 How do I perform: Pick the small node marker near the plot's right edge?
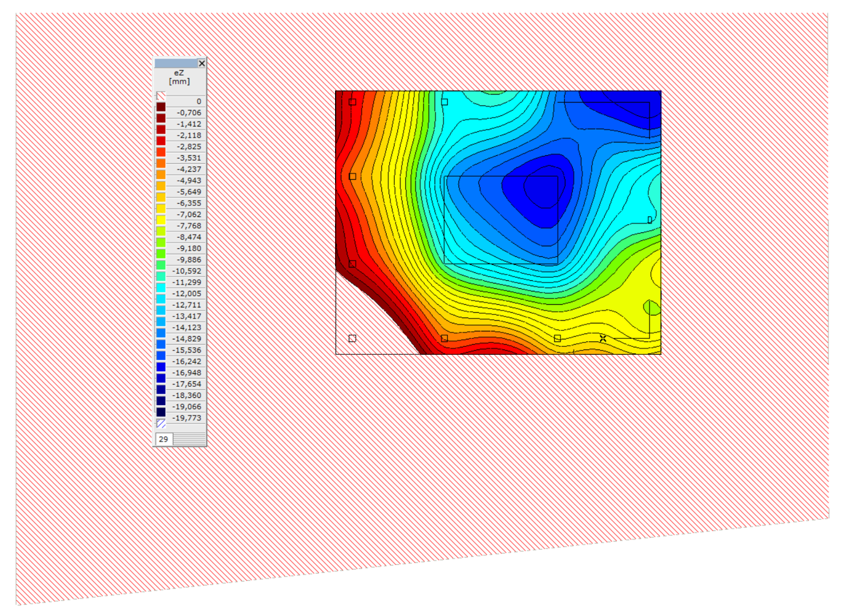[x=650, y=220]
